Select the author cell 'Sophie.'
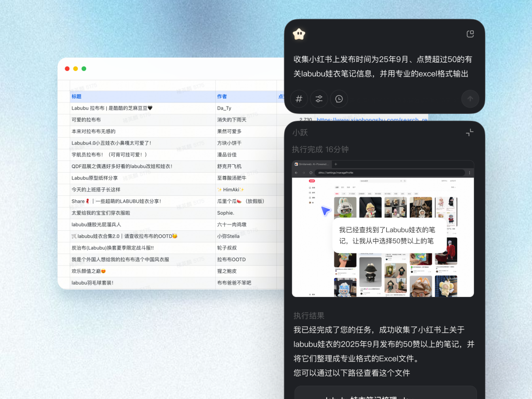The image size is (532, 399). pyautogui.click(x=246, y=213)
